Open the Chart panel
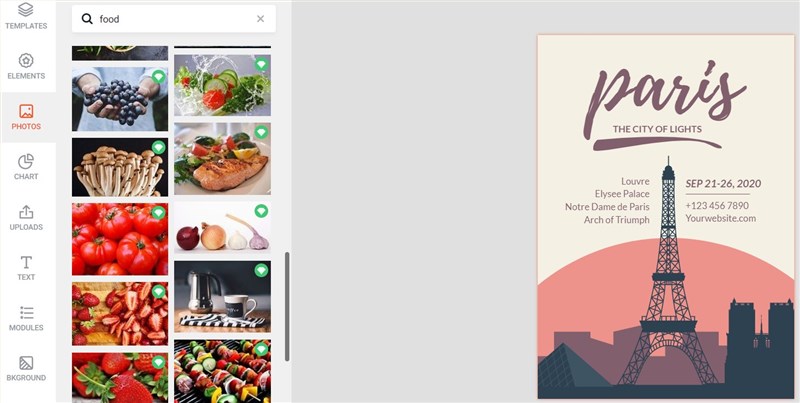Viewport: 800px width, 403px height. click(x=26, y=167)
